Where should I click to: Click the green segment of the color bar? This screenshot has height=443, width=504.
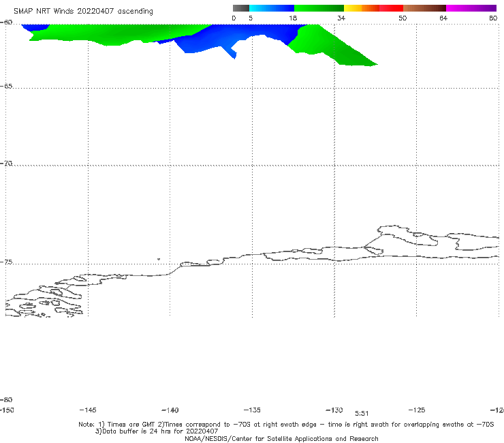tap(319, 8)
